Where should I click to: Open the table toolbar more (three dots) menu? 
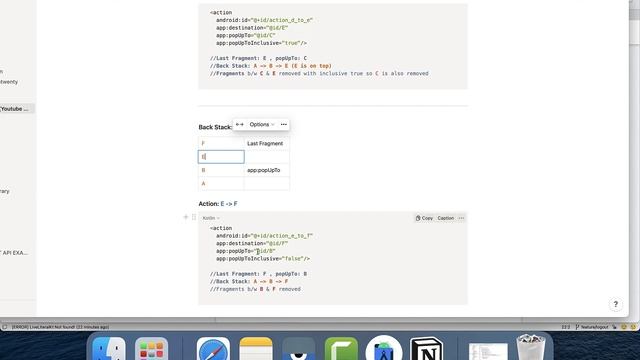284,124
